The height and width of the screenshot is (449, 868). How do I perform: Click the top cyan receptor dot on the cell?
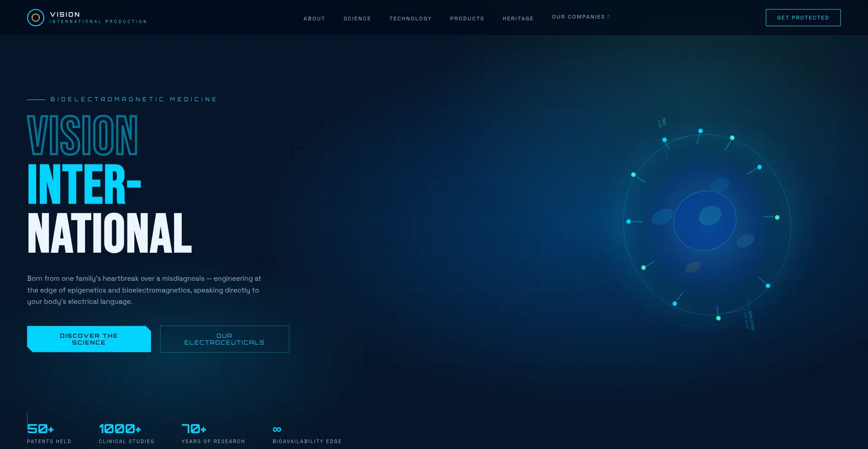(700, 131)
